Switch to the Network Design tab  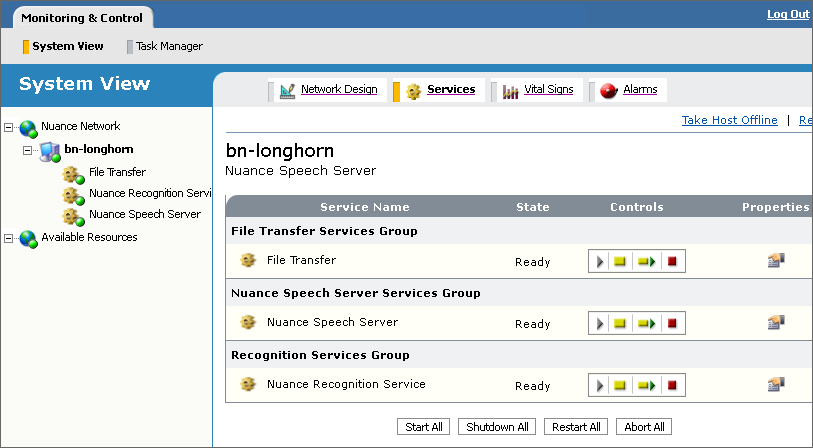pos(338,90)
